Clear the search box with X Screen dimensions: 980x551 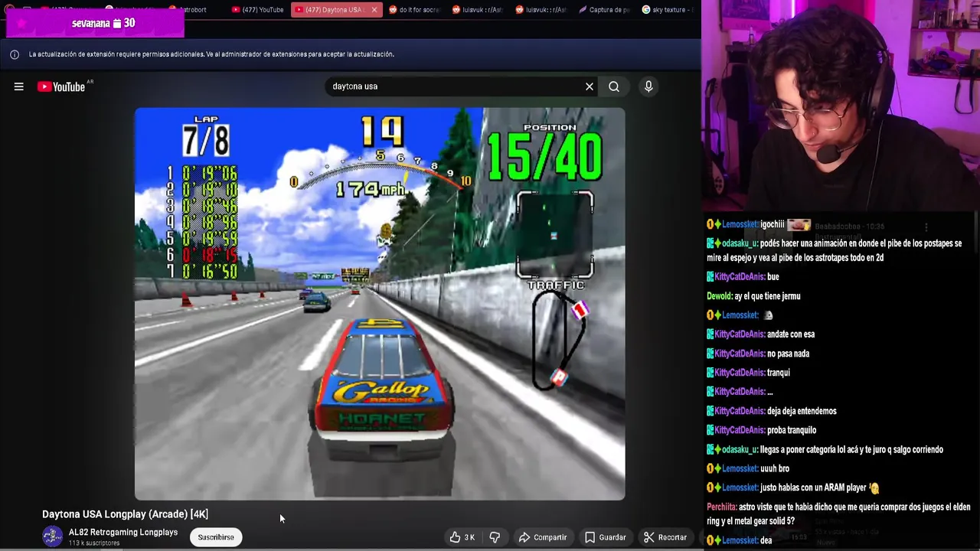tap(590, 86)
